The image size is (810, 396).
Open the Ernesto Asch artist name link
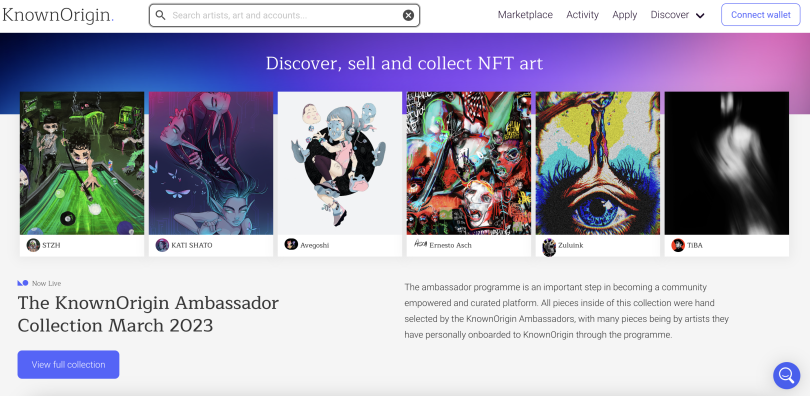click(x=450, y=246)
